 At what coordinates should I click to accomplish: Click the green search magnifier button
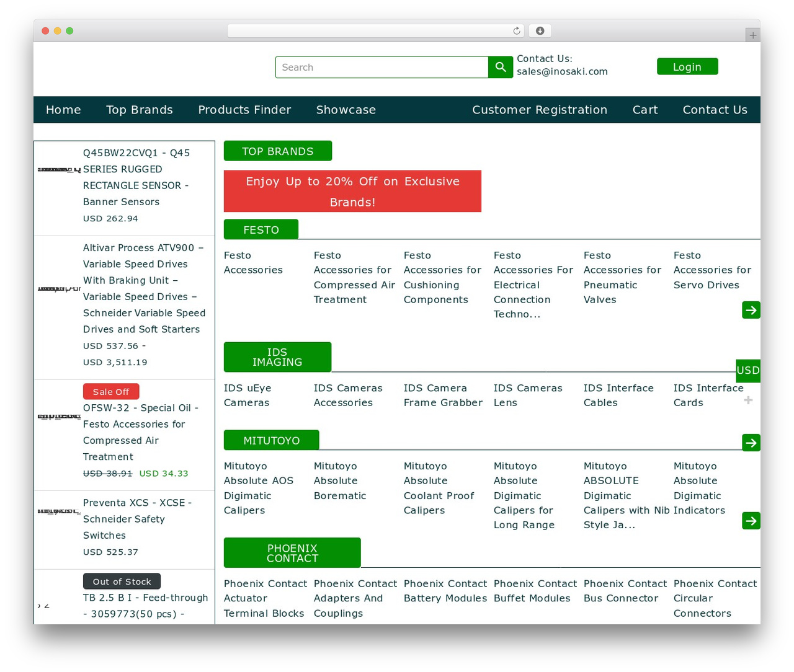click(501, 67)
